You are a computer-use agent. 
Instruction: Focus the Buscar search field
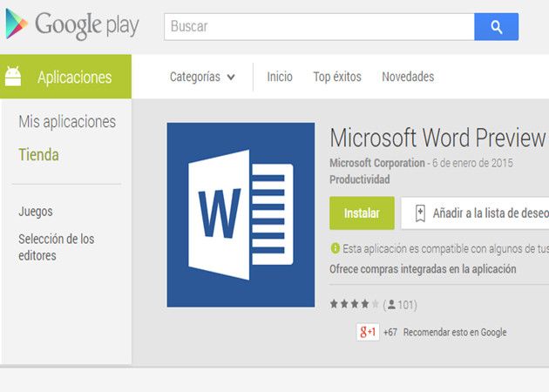click(x=319, y=27)
